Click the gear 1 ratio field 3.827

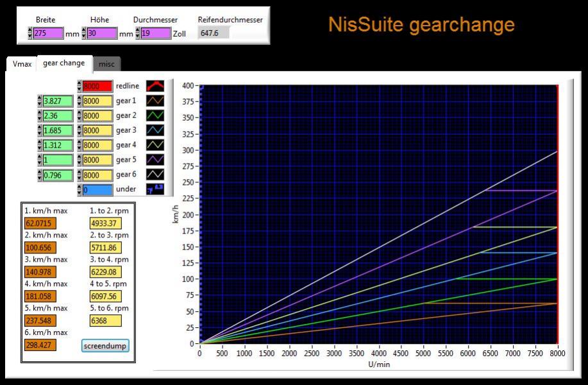tap(58, 101)
